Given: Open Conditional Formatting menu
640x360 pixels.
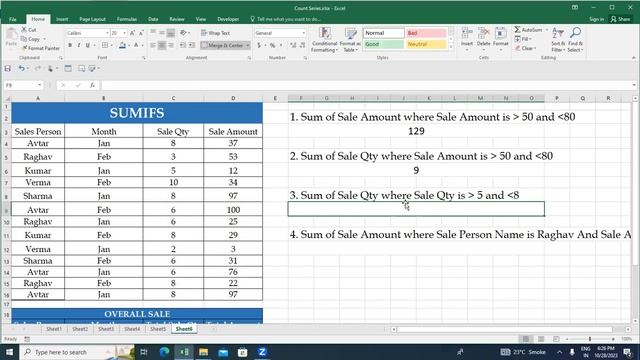Looking at the screenshot, I should 324,40.
